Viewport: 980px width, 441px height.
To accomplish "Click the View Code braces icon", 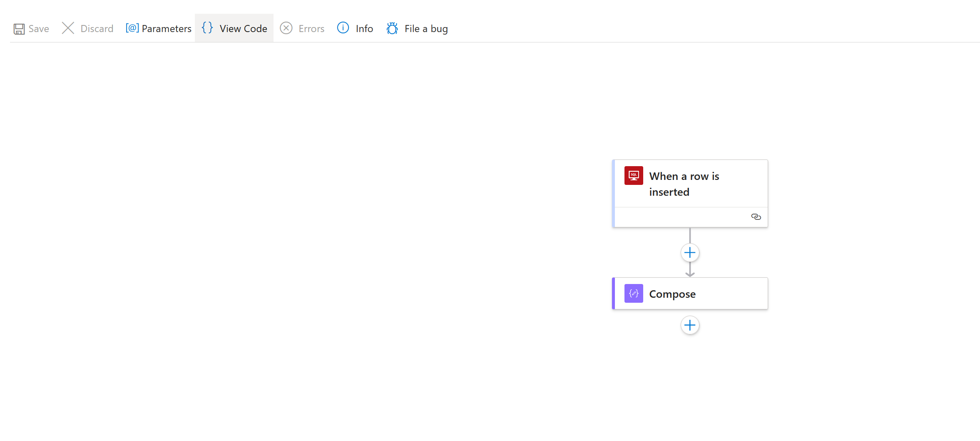I will point(207,28).
